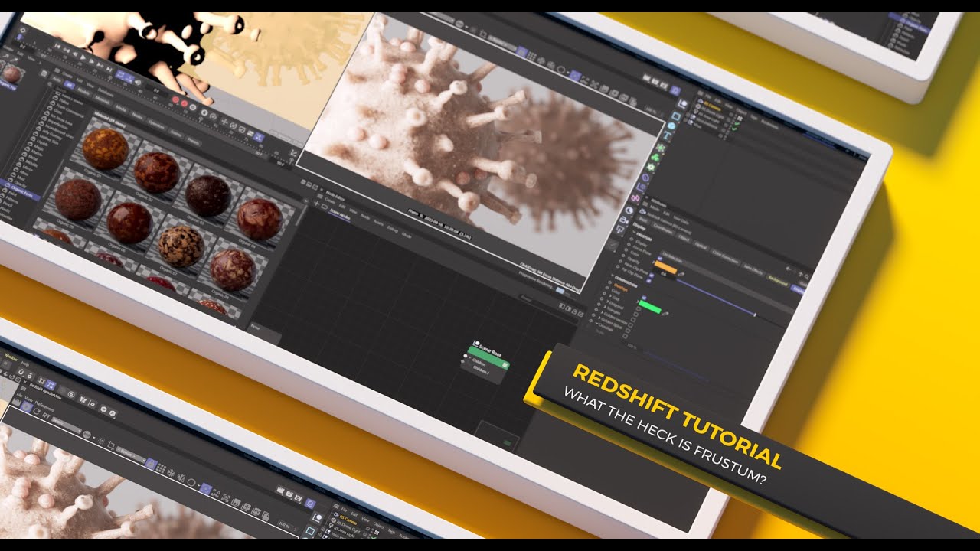
Task: Open the Materials tab in asset browser
Action: [103, 100]
